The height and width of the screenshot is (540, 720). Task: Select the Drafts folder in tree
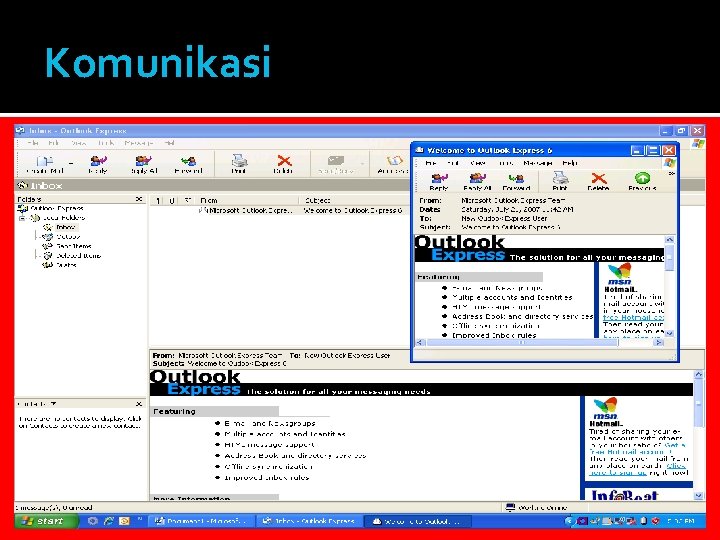(66, 265)
